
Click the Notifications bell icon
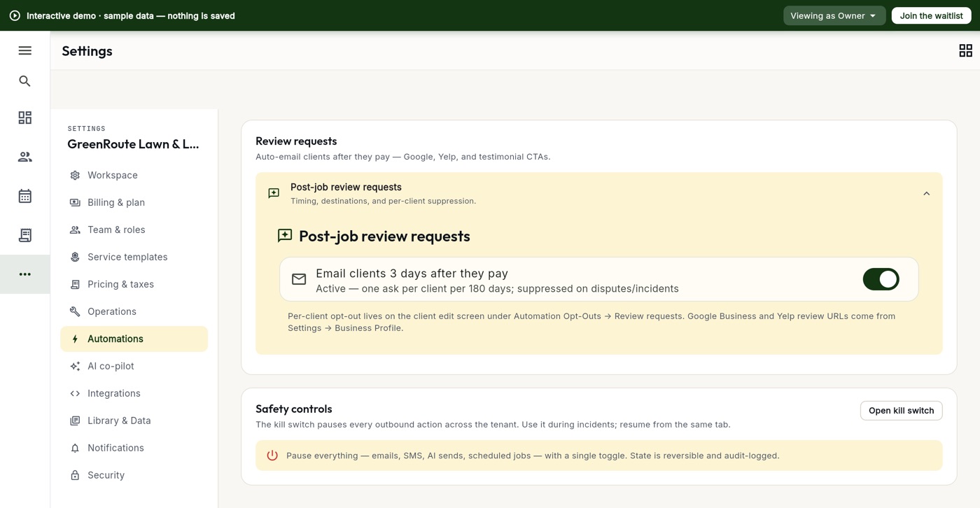coord(75,448)
